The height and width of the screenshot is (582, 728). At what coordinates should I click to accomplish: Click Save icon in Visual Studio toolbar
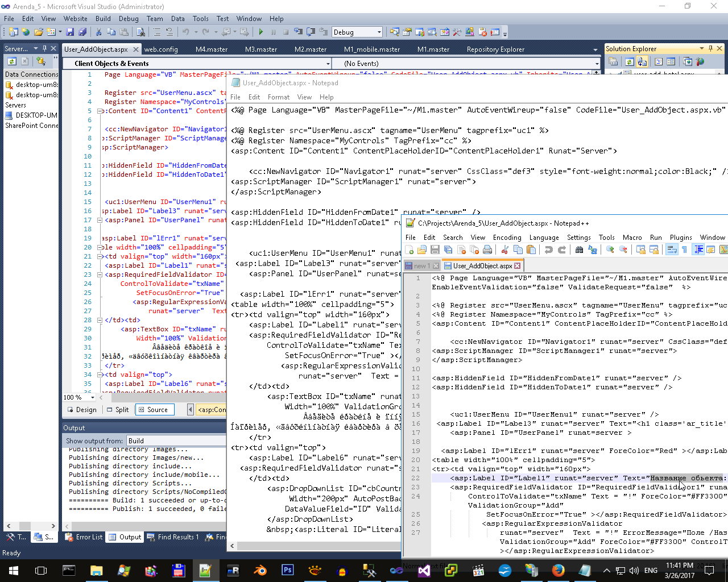click(70, 32)
